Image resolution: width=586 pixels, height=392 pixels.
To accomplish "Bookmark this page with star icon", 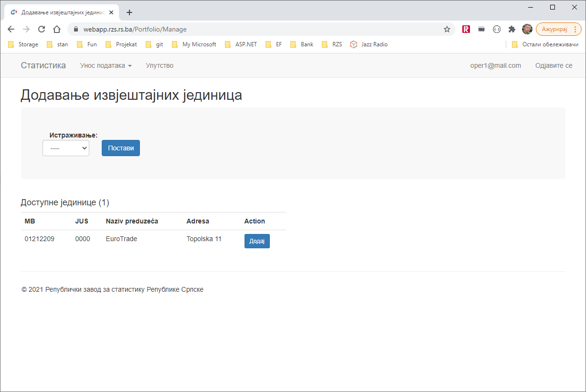I will (447, 29).
